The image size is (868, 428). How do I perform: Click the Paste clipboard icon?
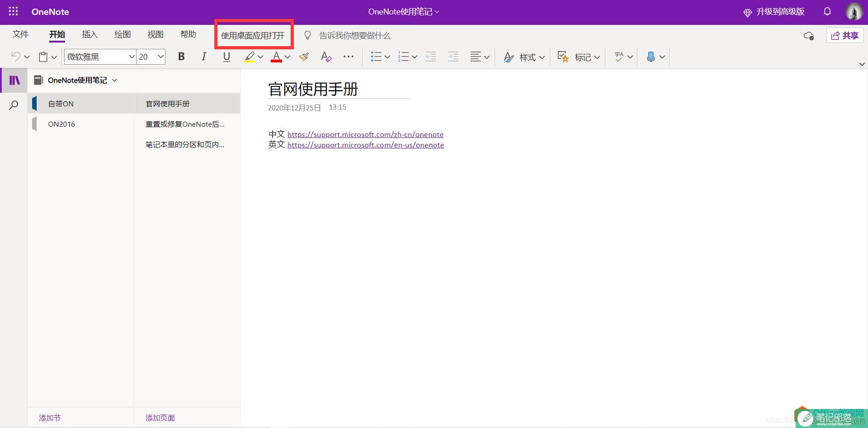pyautogui.click(x=43, y=57)
